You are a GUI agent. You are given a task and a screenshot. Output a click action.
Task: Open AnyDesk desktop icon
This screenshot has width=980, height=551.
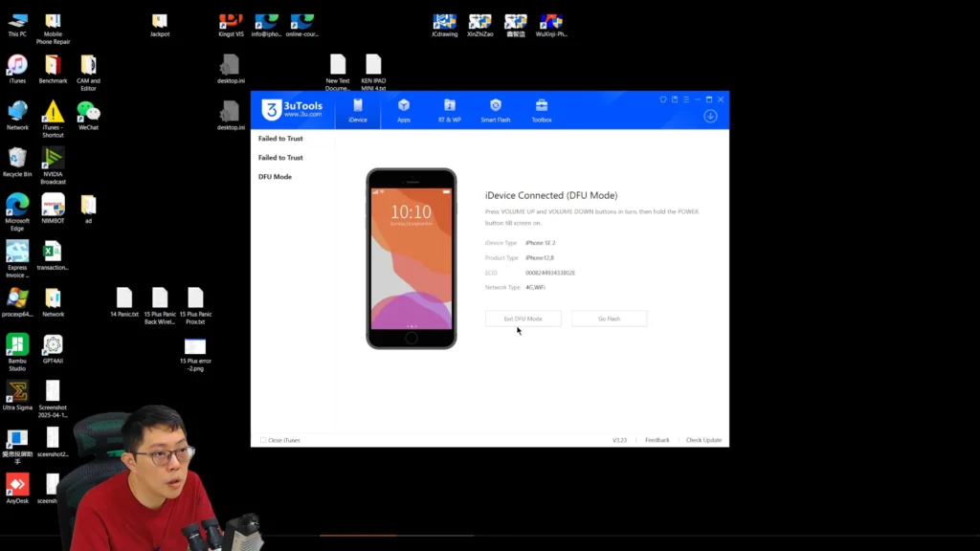coord(17,489)
